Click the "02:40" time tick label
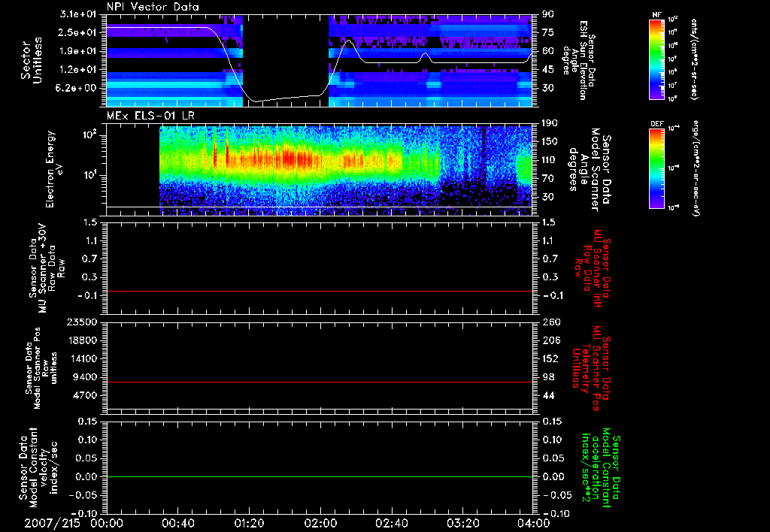Image resolution: width=770 pixels, height=532 pixels. (x=391, y=523)
